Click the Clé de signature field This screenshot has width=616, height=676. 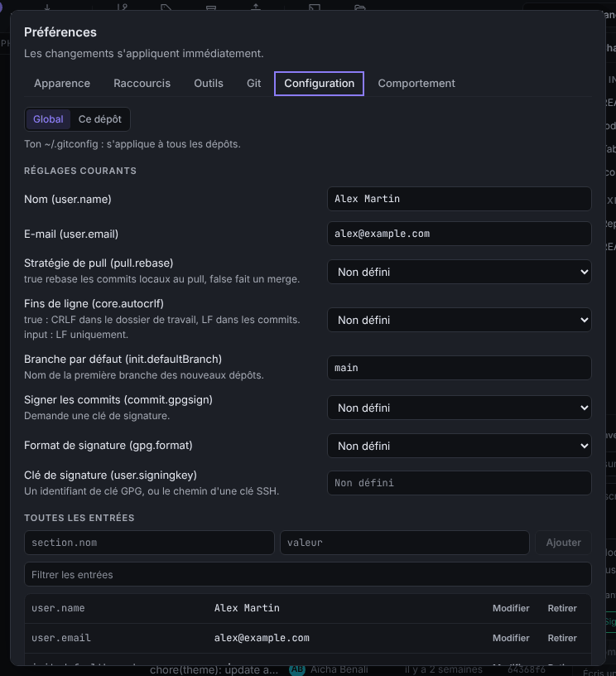[x=460, y=483]
